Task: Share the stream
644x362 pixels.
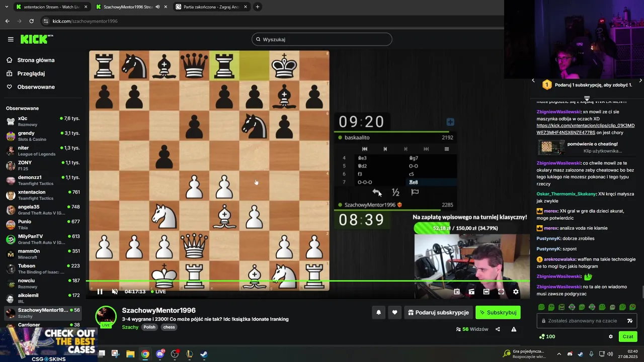Action: [498, 329]
